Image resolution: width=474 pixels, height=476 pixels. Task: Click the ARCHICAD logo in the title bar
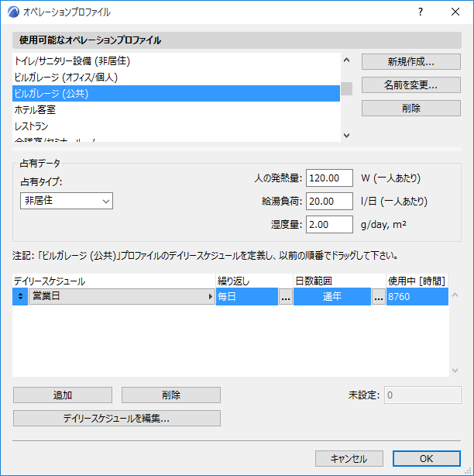[x=14, y=12]
